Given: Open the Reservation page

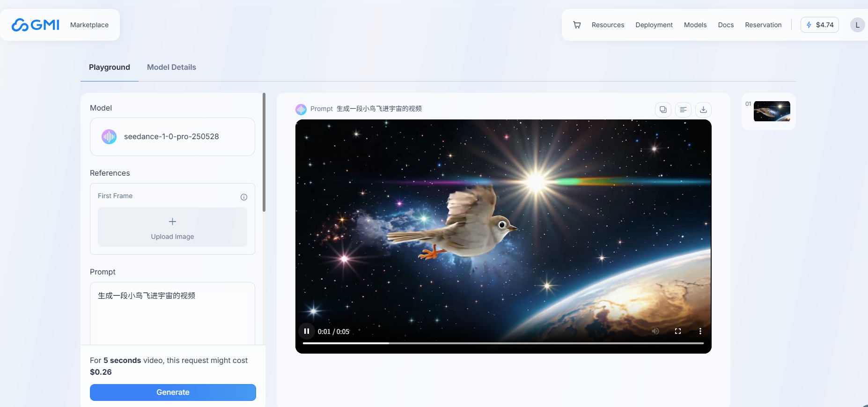Looking at the screenshot, I should [x=763, y=25].
